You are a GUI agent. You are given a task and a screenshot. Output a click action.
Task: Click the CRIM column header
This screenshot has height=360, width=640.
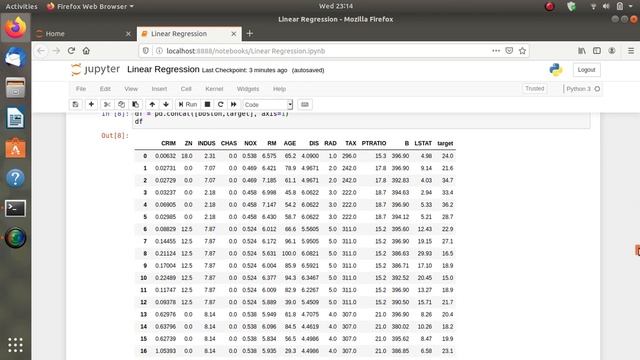(168, 143)
